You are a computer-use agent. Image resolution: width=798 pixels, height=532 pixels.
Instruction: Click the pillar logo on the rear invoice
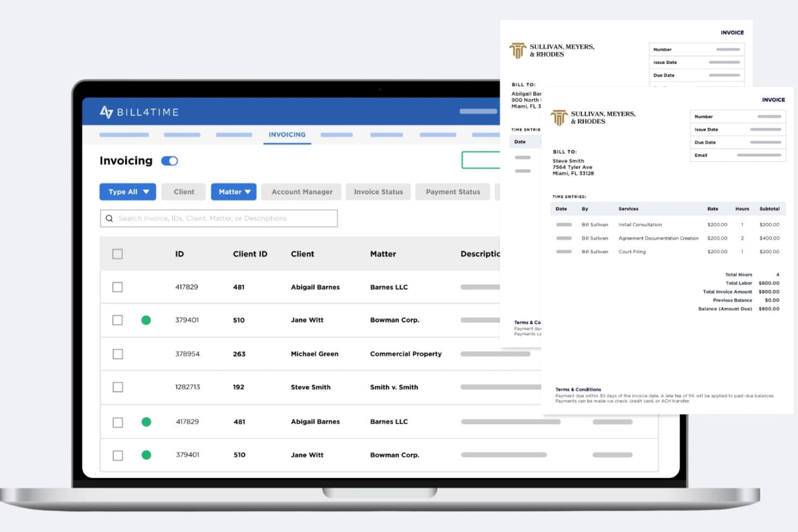coord(518,50)
